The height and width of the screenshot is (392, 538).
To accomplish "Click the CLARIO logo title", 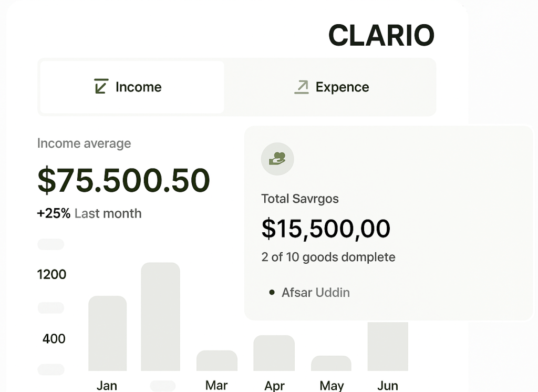I will [381, 36].
